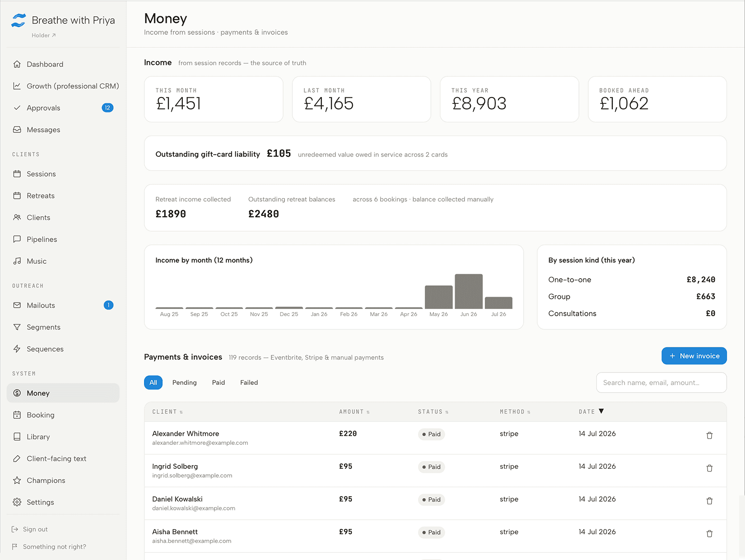The image size is (745, 560).
Task: Click the One-to-one £8,240 row
Action: [x=632, y=280]
